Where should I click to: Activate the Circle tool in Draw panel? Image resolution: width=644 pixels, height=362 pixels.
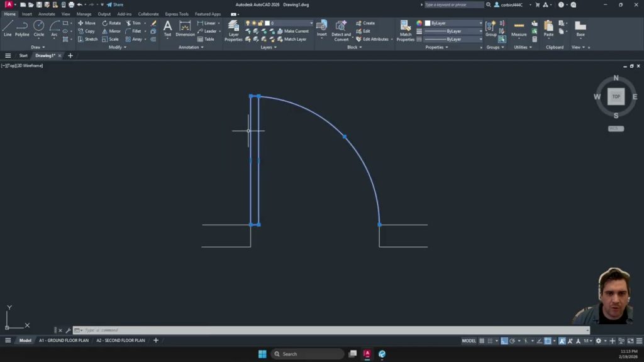click(x=39, y=28)
